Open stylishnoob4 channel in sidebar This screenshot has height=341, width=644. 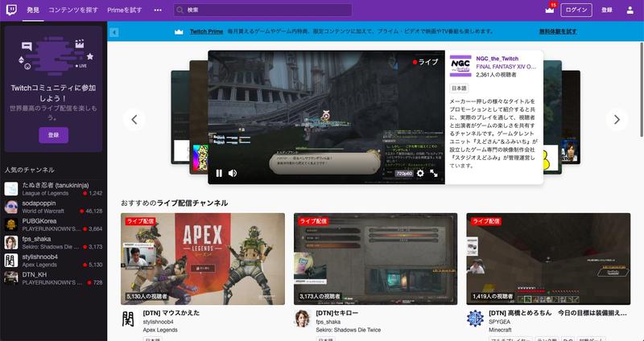point(53,261)
